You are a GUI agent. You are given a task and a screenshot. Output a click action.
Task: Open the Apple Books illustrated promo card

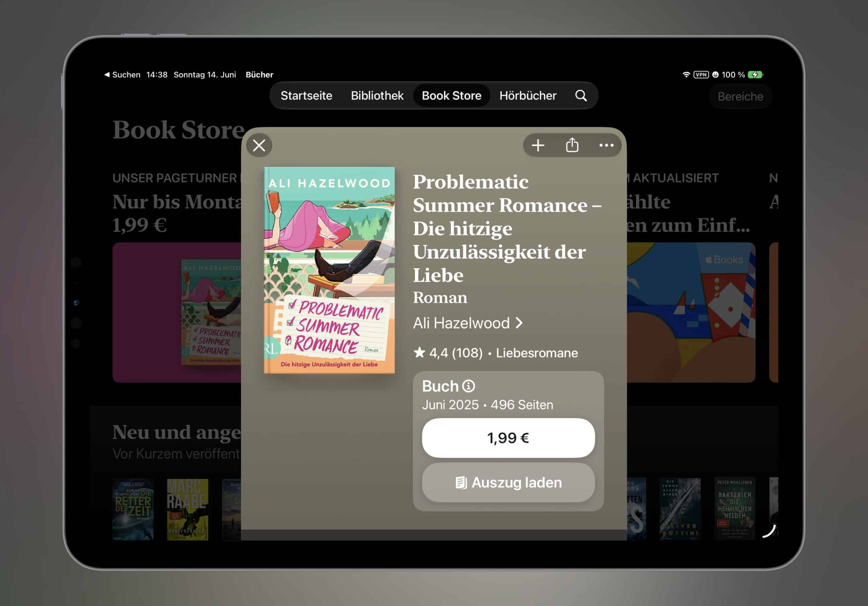click(x=691, y=313)
